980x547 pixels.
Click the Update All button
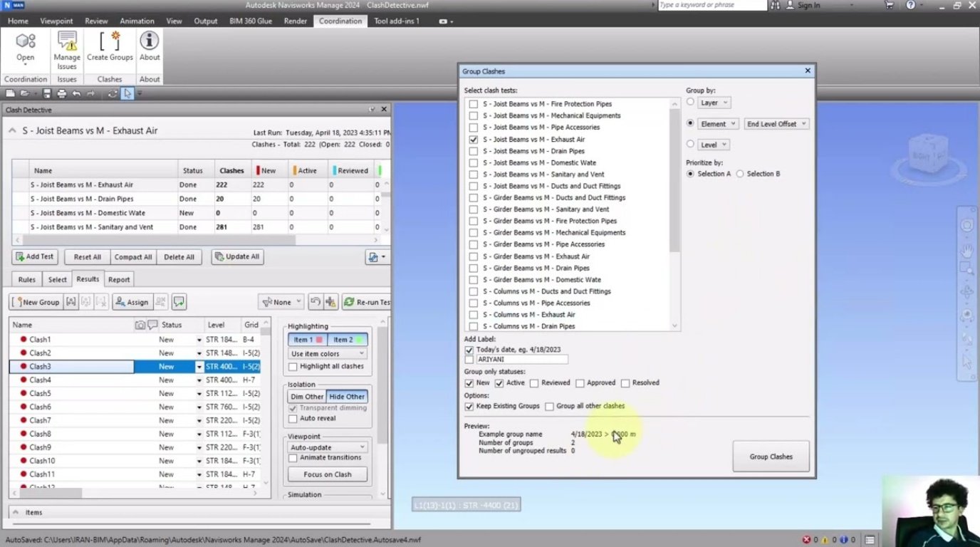tap(238, 257)
